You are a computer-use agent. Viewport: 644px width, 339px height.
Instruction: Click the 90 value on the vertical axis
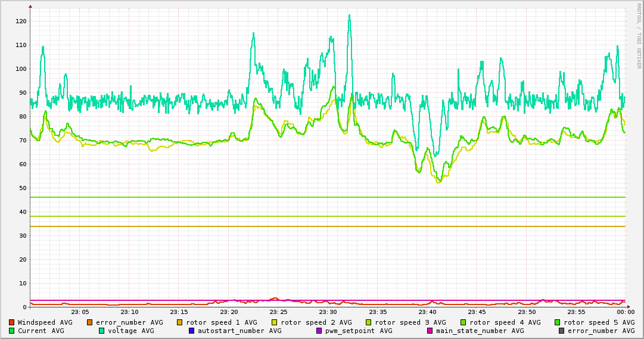23,93
